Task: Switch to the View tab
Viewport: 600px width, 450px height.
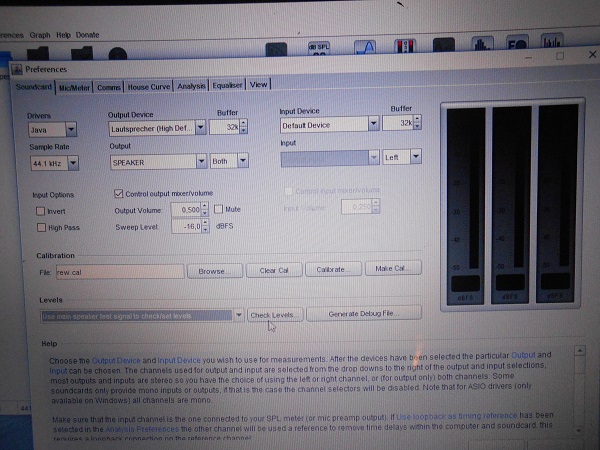Action: click(259, 85)
